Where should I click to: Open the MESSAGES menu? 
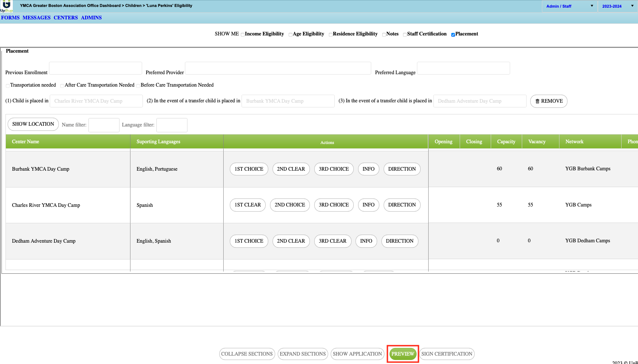tap(37, 18)
